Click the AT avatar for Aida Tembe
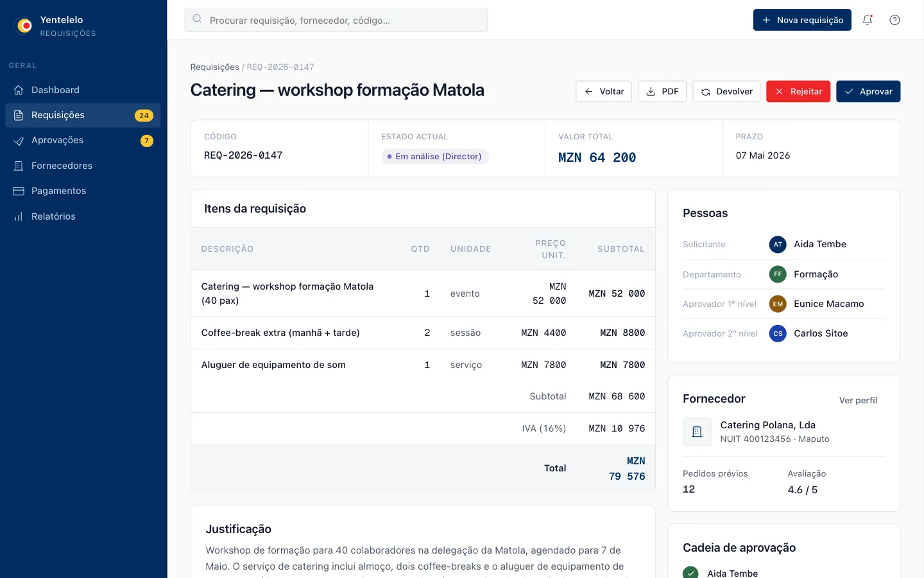 pyautogui.click(x=778, y=244)
